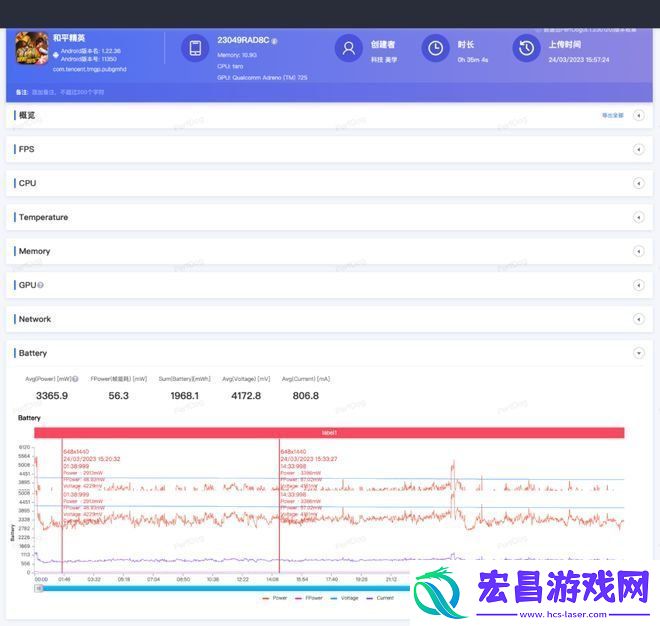Click the com.tencent.tmgp.pubgmhd package name

[x=90, y=69]
